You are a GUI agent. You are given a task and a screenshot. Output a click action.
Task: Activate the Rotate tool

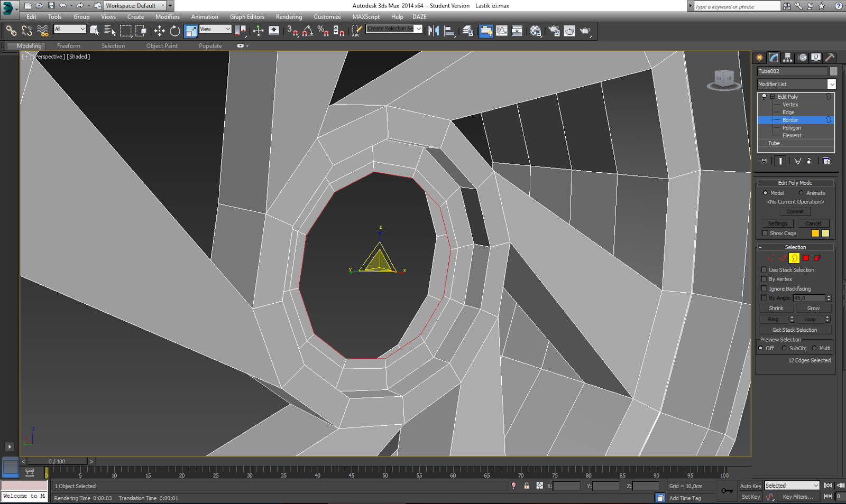click(x=175, y=31)
